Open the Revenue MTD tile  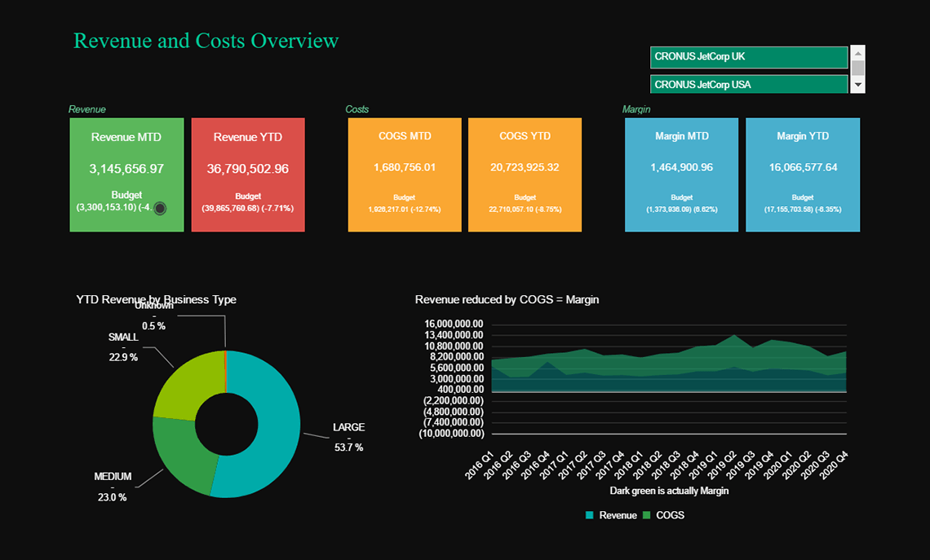click(x=127, y=174)
